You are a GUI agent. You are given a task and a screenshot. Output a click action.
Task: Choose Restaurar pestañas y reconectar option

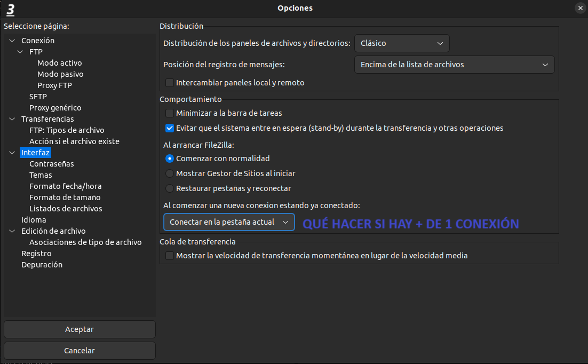tap(170, 188)
